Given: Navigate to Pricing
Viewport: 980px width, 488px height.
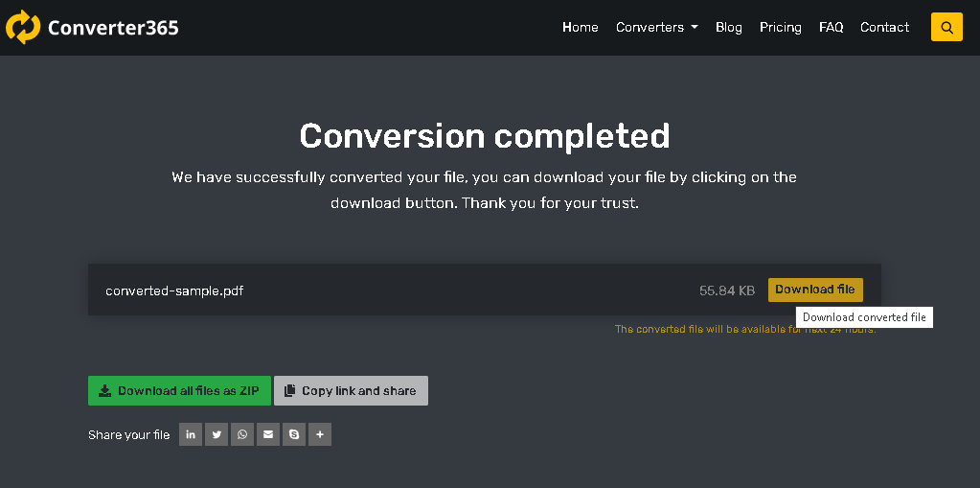Looking at the screenshot, I should point(780,27).
